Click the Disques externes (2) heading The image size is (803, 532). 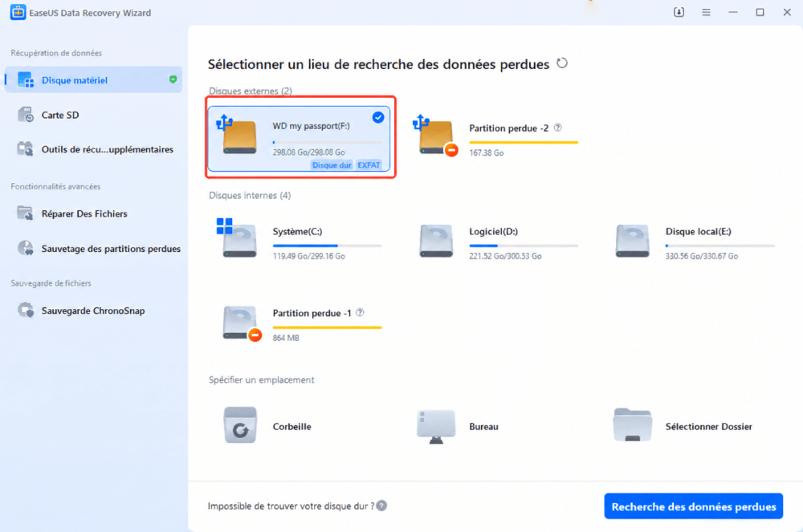tap(250, 91)
